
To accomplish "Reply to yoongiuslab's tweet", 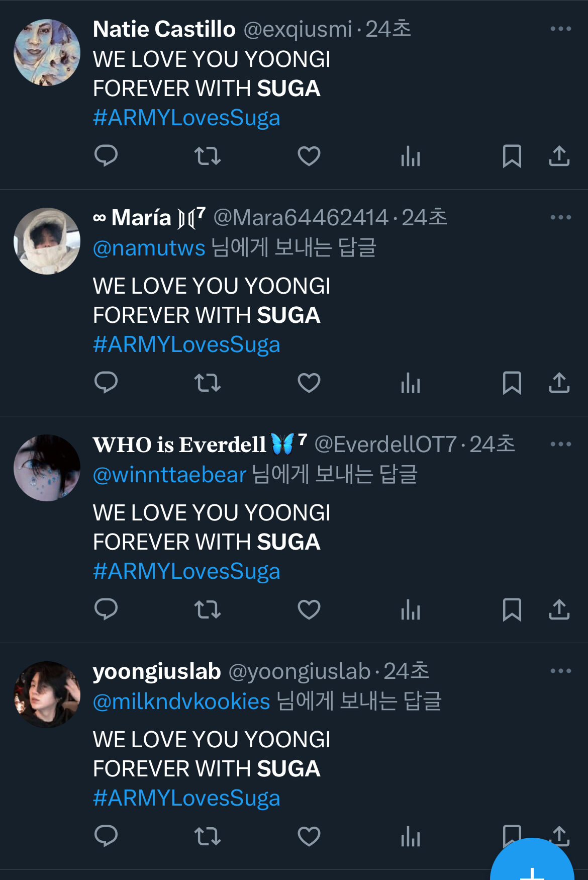I will point(106,836).
